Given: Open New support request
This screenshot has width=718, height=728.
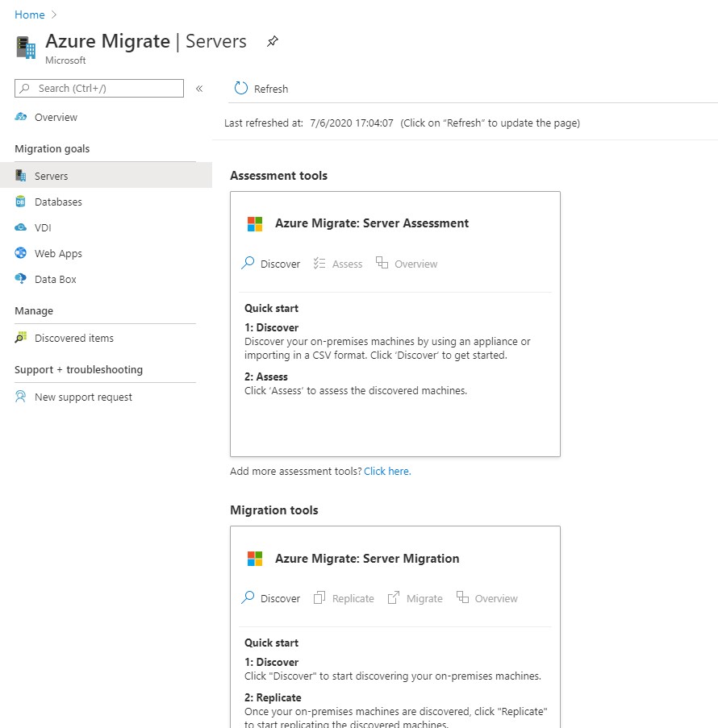Looking at the screenshot, I should [83, 397].
